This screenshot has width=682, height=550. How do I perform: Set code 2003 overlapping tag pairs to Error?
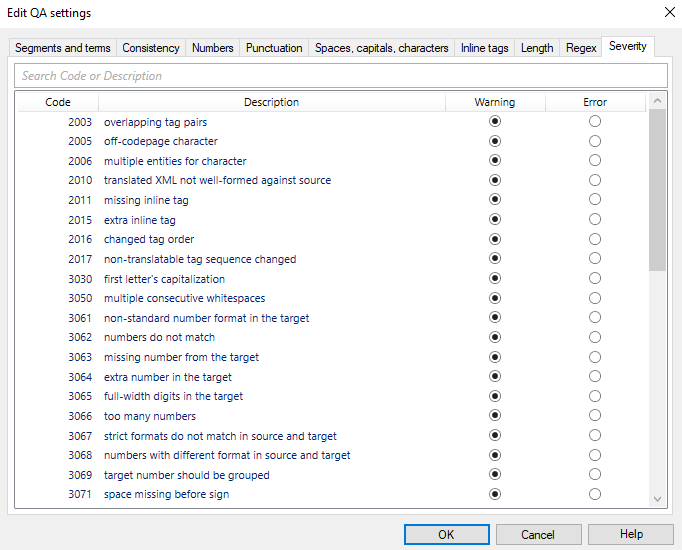pos(595,121)
